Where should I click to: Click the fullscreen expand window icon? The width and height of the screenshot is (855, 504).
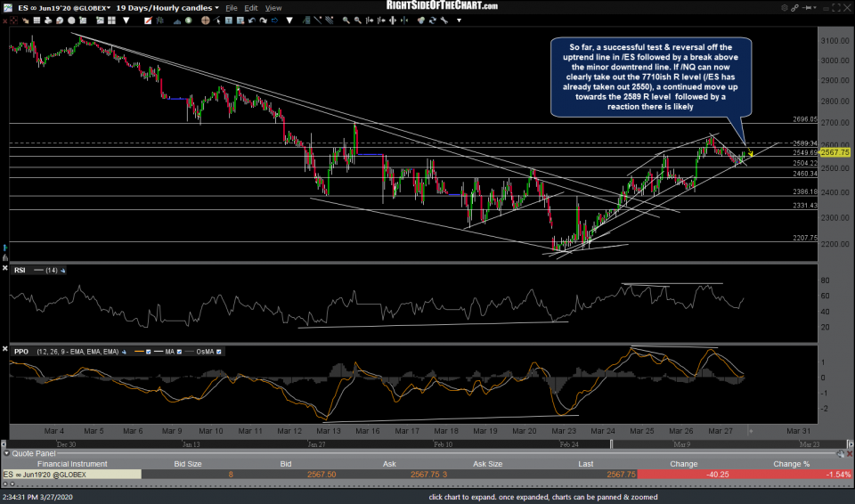point(836,8)
